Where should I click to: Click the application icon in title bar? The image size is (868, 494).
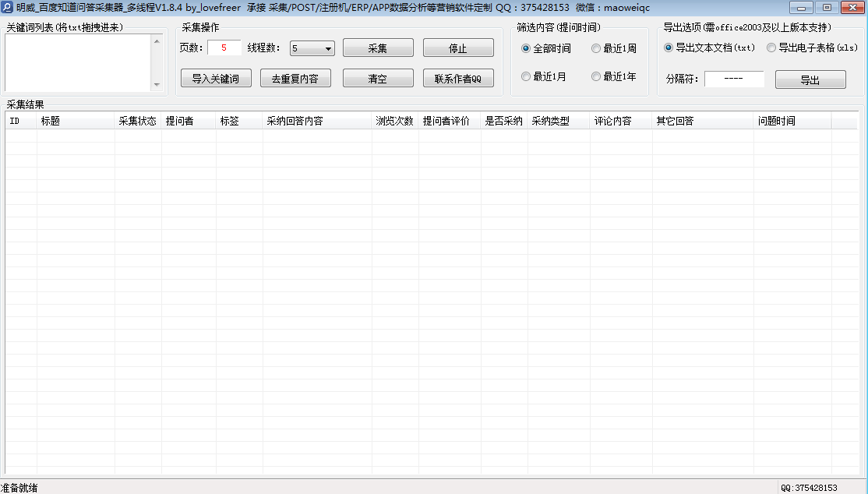7,8
